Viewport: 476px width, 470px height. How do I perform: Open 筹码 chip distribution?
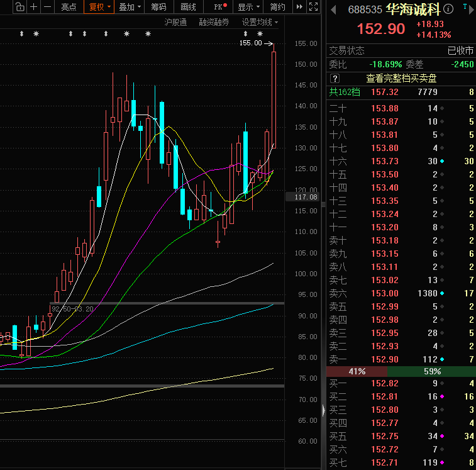(x=158, y=7)
